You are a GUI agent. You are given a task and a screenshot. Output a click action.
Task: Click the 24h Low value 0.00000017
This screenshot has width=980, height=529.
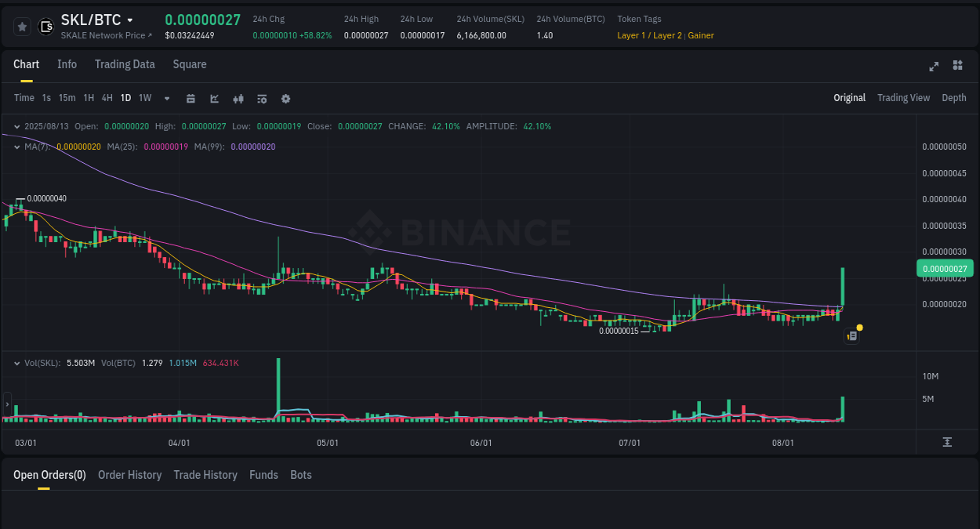pos(423,35)
